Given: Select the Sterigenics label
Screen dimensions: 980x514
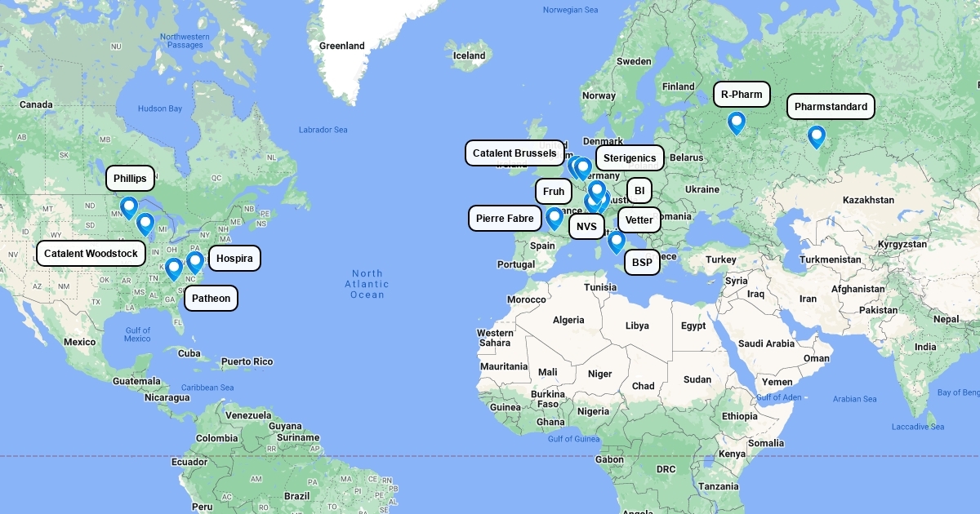Looking at the screenshot, I should click(630, 158).
